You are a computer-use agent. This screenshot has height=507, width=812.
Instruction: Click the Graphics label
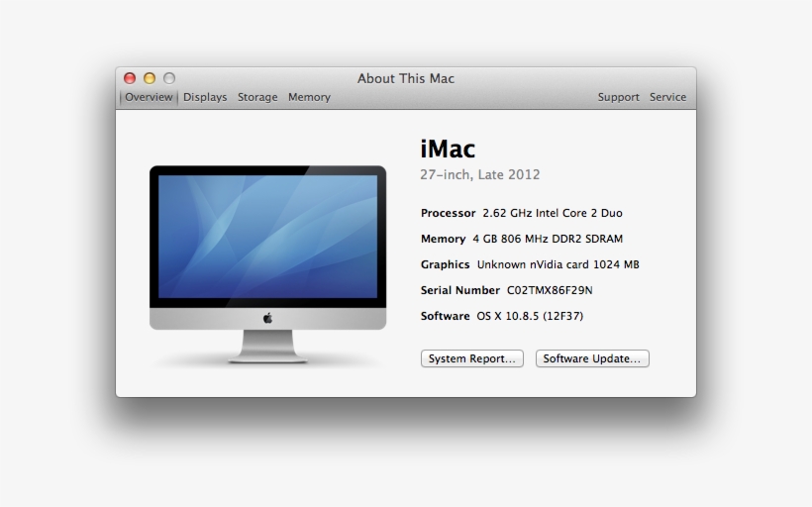pos(446,264)
